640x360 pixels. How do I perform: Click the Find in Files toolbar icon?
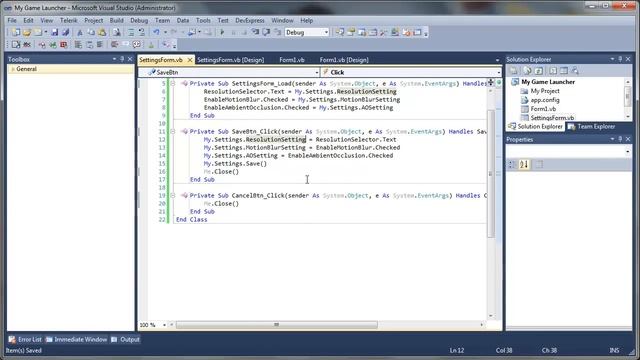tap(116, 32)
